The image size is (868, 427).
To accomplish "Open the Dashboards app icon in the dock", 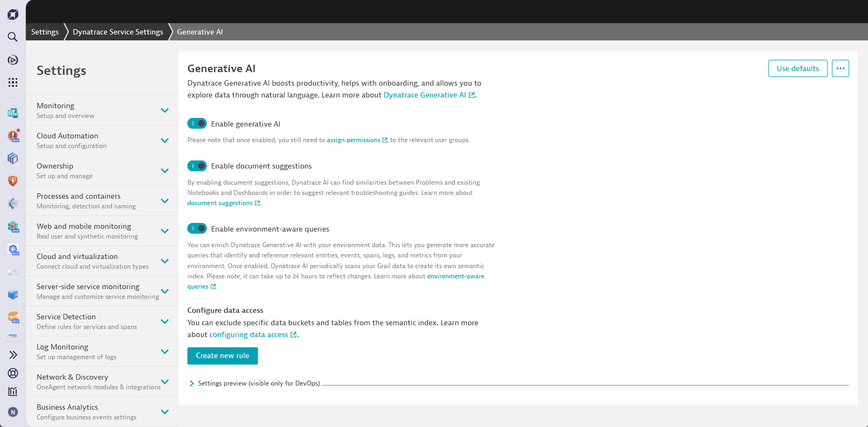I will coord(13,113).
